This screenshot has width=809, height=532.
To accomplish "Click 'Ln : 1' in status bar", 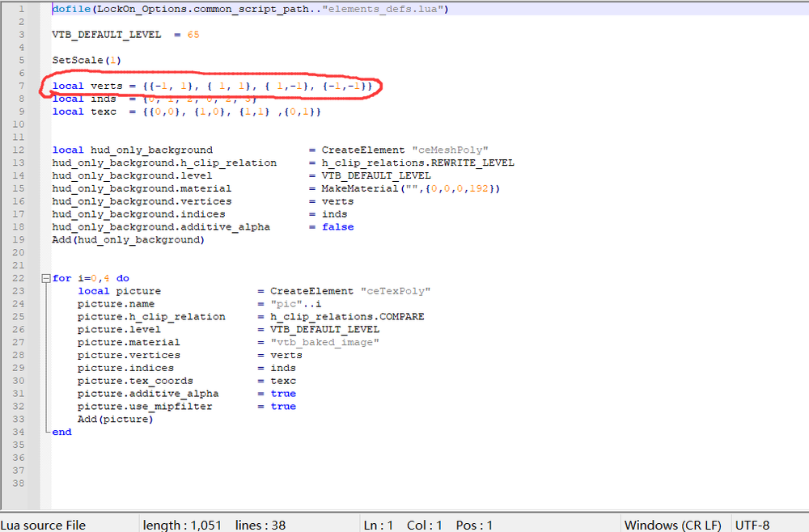I will pyautogui.click(x=378, y=525).
